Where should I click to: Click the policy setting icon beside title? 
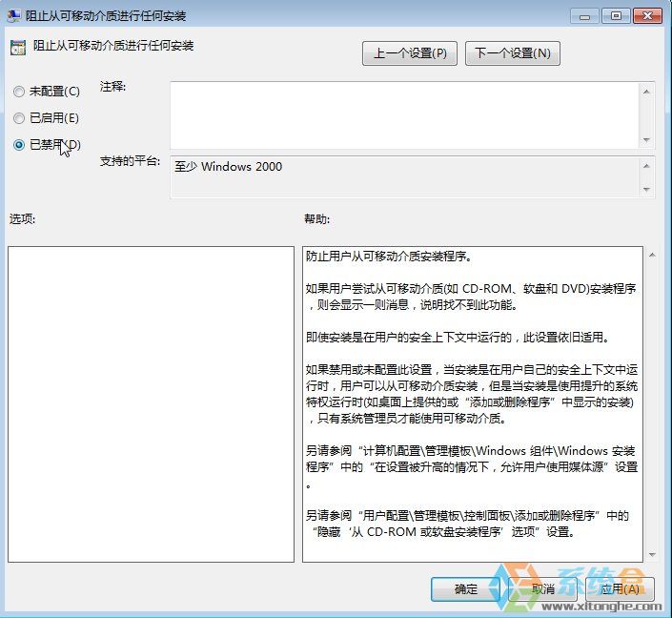click(18, 48)
